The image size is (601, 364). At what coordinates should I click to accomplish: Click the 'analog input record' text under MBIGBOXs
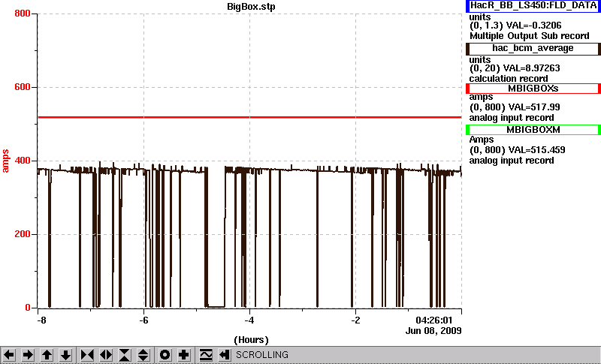[512, 118]
